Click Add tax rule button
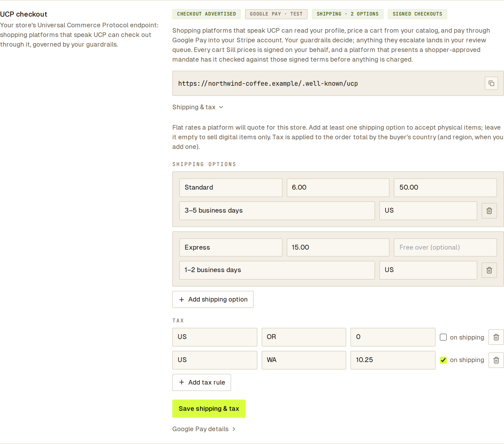Image resolution: width=504 pixels, height=444 pixels. [202, 382]
